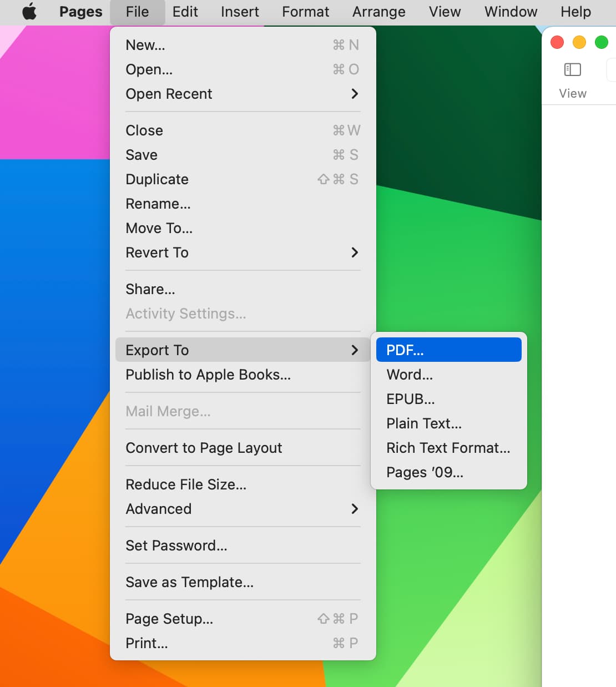Select Close in the File menu
Viewport: 616px width, 687px height.
point(243,130)
